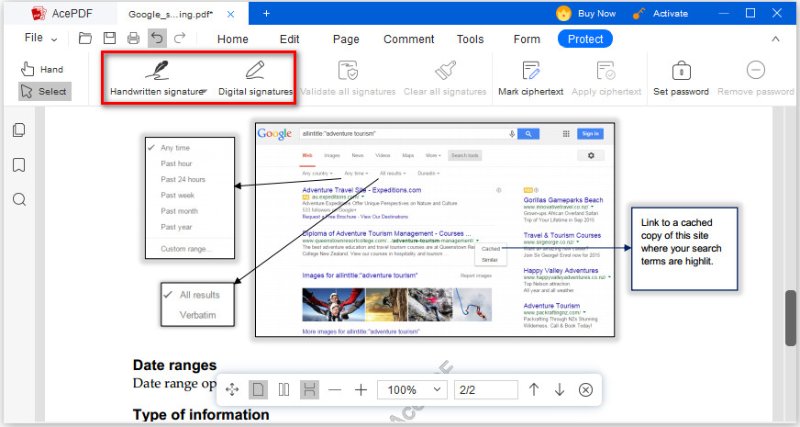Enable single page view mode
800x427 pixels.
(257, 390)
